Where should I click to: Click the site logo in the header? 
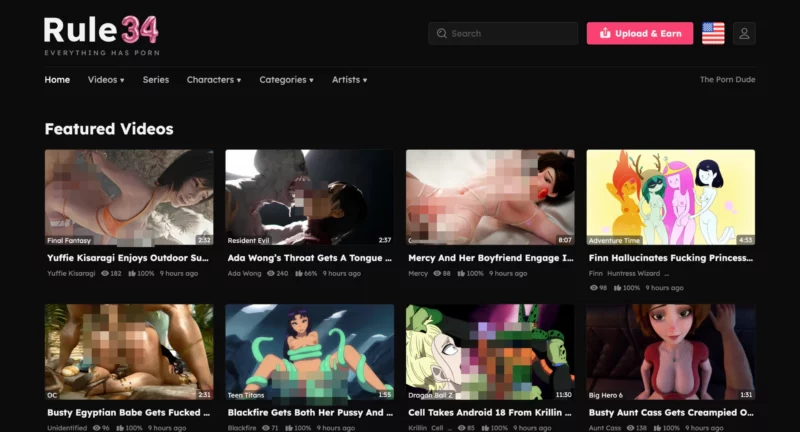pyautogui.click(x=102, y=36)
